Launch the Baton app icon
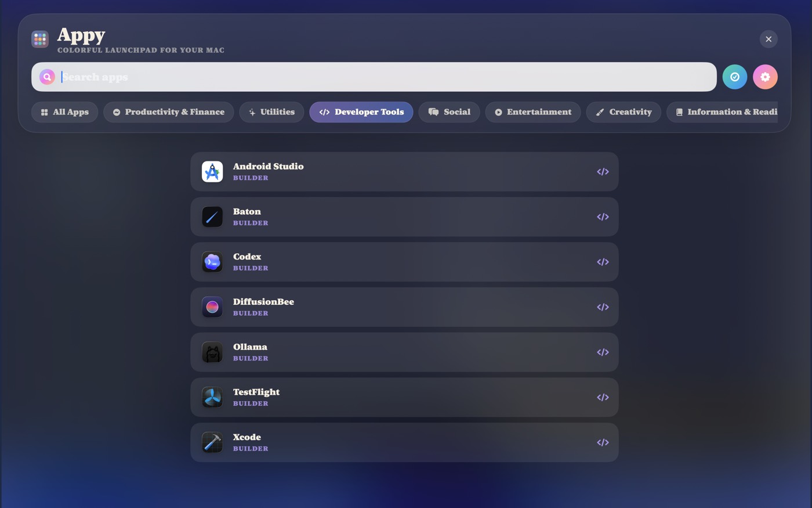Image resolution: width=812 pixels, height=508 pixels. pos(212,217)
